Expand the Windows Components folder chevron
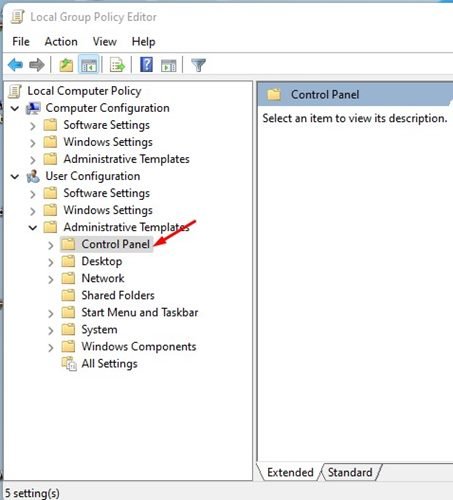The width and height of the screenshot is (453, 500). coord(50,348)
